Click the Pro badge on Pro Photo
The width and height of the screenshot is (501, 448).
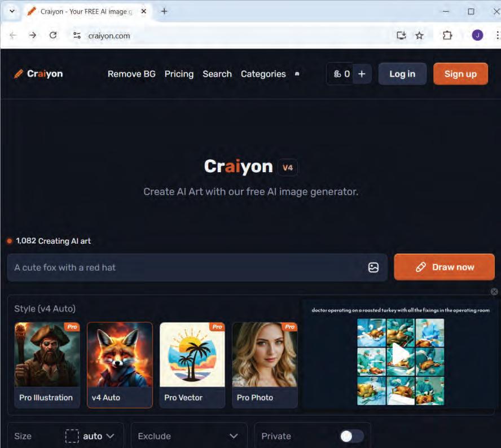coord(290,327)
